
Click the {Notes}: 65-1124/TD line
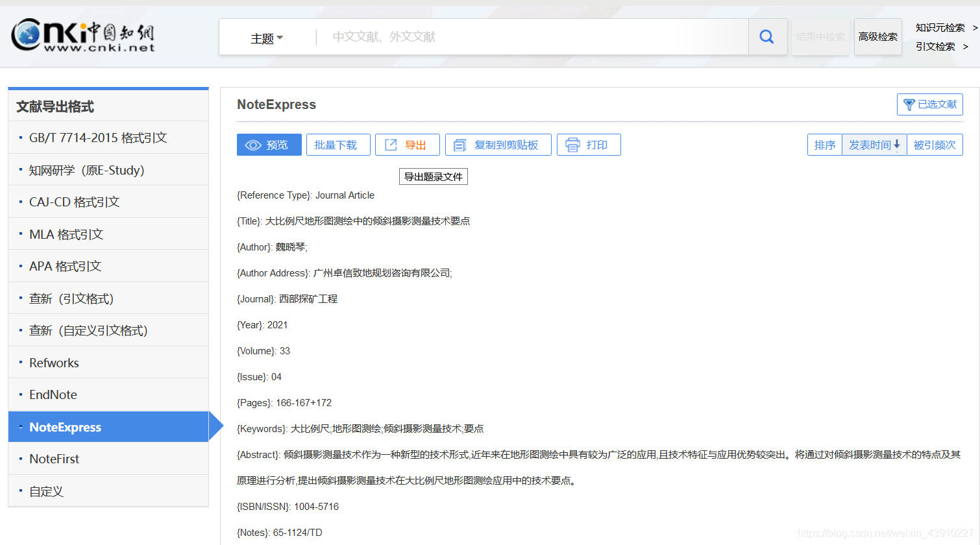[x=280, y=533]
